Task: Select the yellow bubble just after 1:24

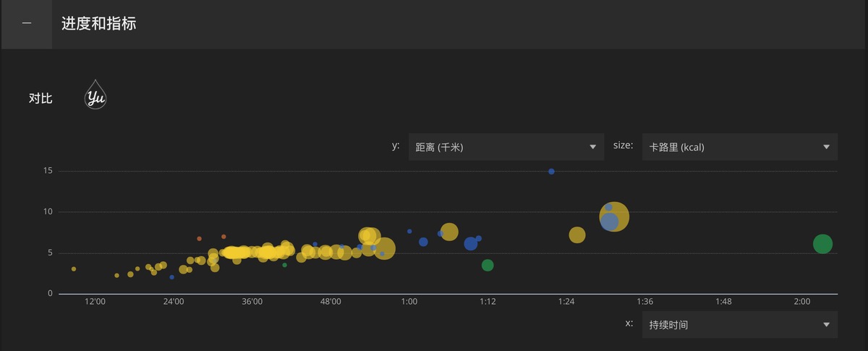Action: point(577,234)
